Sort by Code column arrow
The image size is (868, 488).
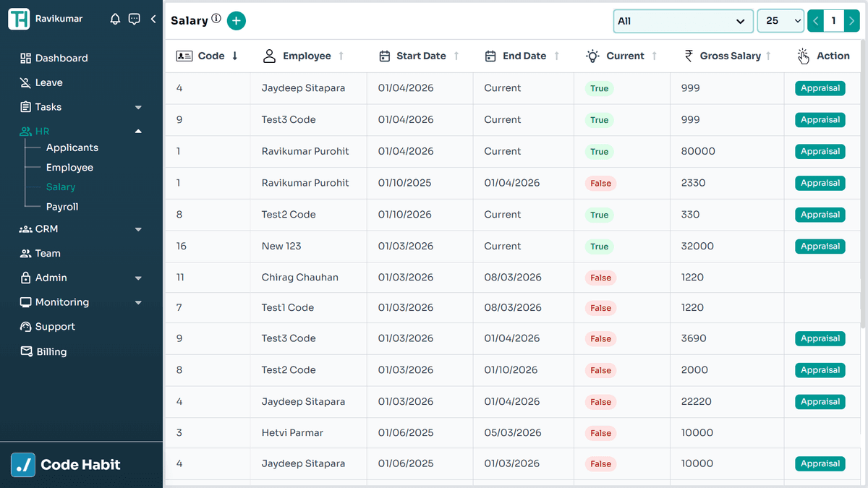pyautogui.click(x=235, y=56)
